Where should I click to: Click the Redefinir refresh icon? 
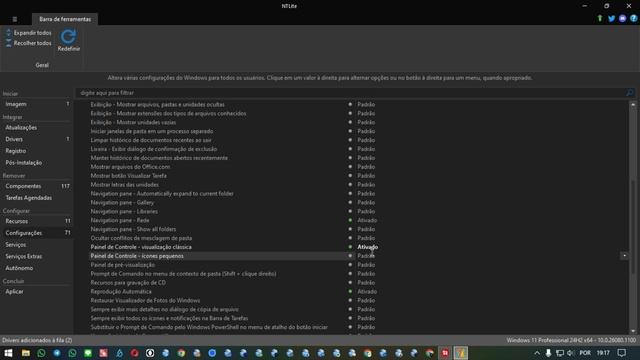68,36
